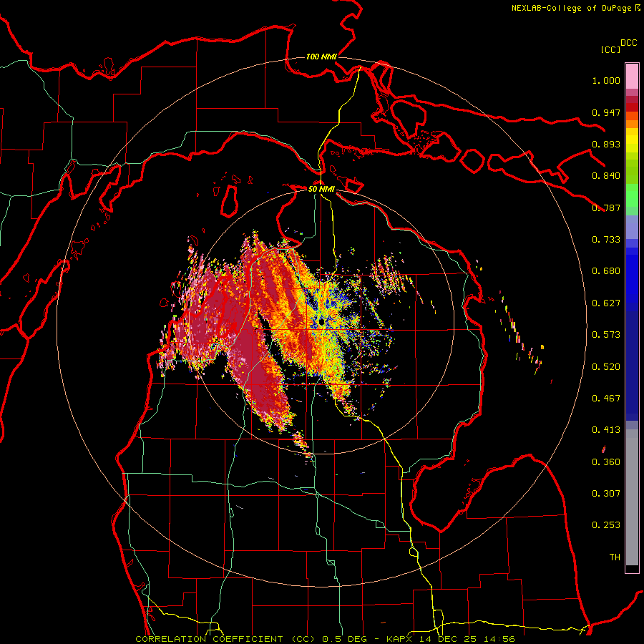Click the black radar site dot at center

[x=321, y=322]
